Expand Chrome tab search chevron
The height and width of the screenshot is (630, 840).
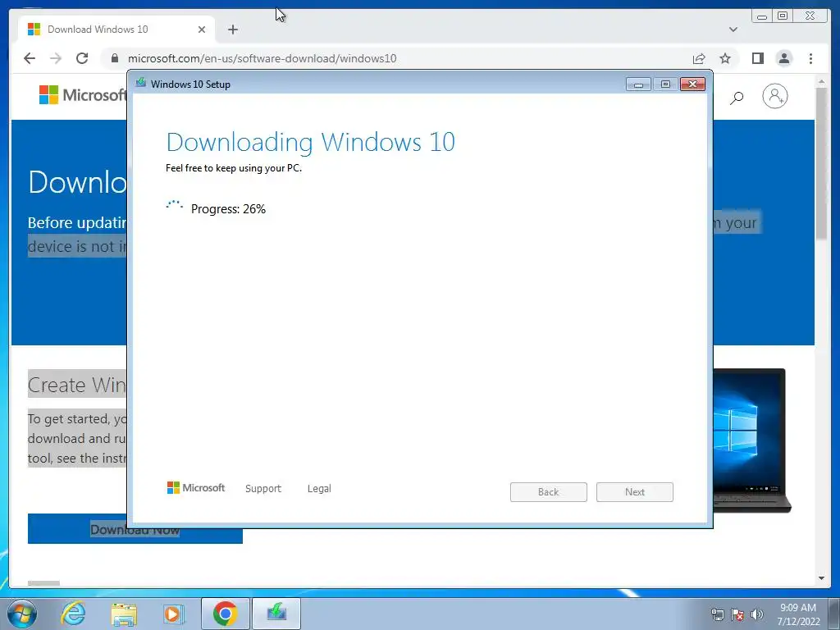point(733,30)
